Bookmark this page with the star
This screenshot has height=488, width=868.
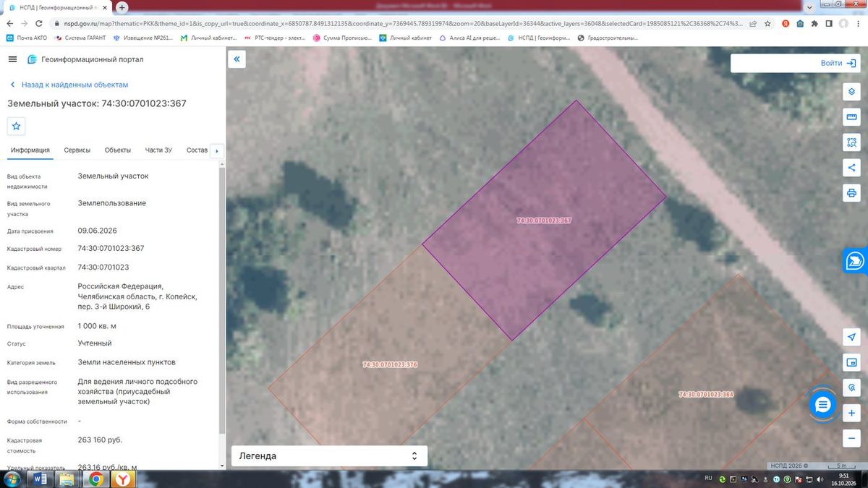(x=768, y=23)
